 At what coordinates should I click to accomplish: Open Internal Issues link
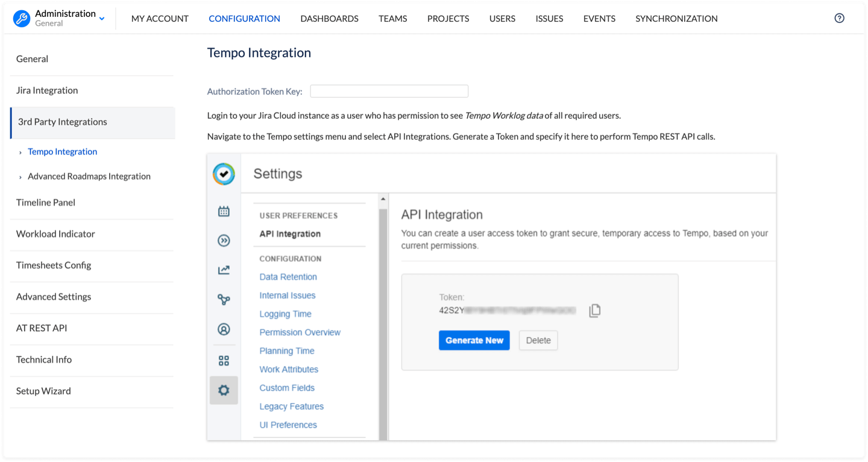288,296
